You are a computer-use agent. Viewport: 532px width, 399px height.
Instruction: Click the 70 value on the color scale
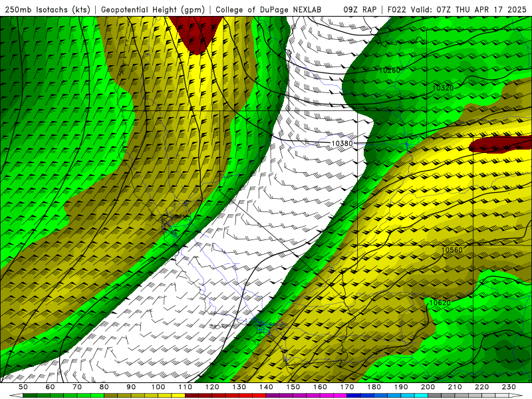coord(77,387)
